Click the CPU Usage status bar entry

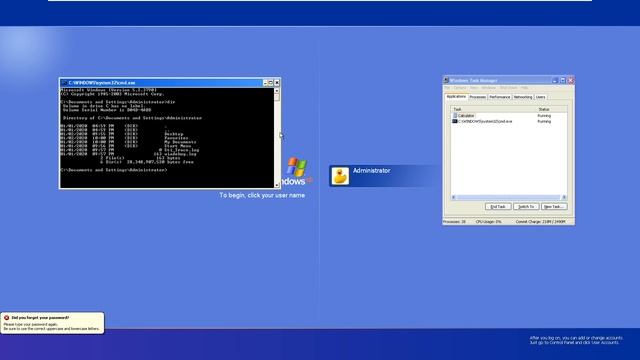click(488, 222)
